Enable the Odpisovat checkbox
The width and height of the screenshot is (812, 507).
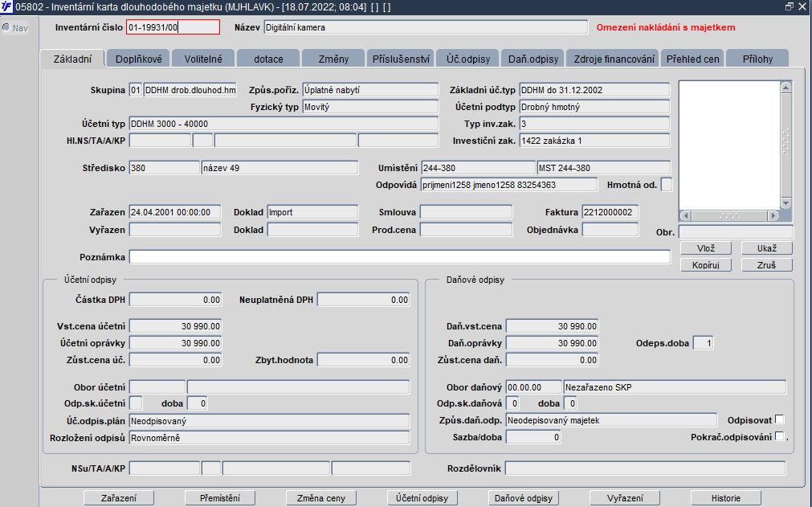(x=779, y=419)
